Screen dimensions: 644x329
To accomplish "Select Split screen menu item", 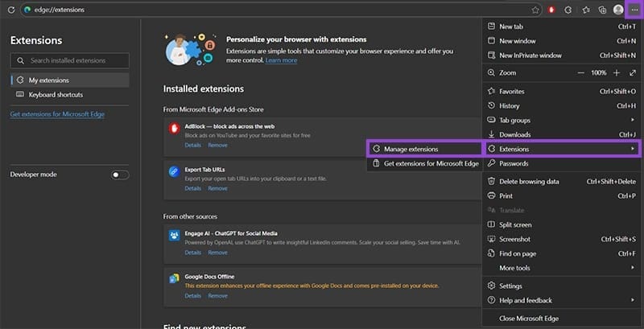I will point(561,224).
